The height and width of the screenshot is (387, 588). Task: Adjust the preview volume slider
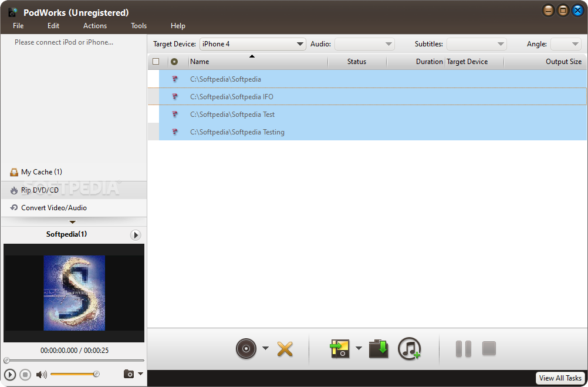click(75, 374)
